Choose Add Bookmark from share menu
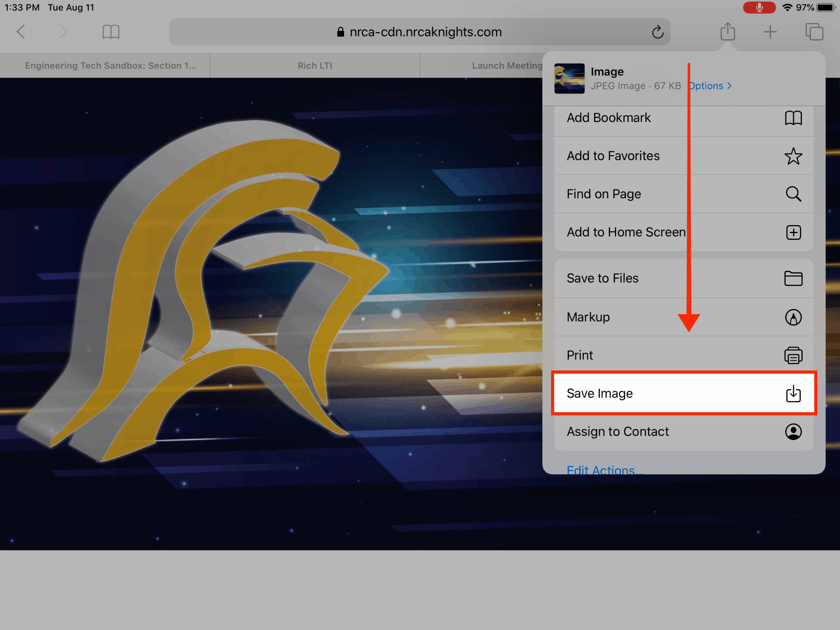Screen dimensions: 840x630 point(684,118)
